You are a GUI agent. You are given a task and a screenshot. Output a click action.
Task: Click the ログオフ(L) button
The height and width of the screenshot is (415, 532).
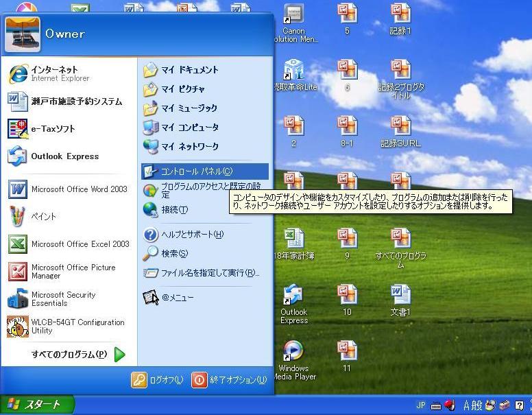pos(158,380)
